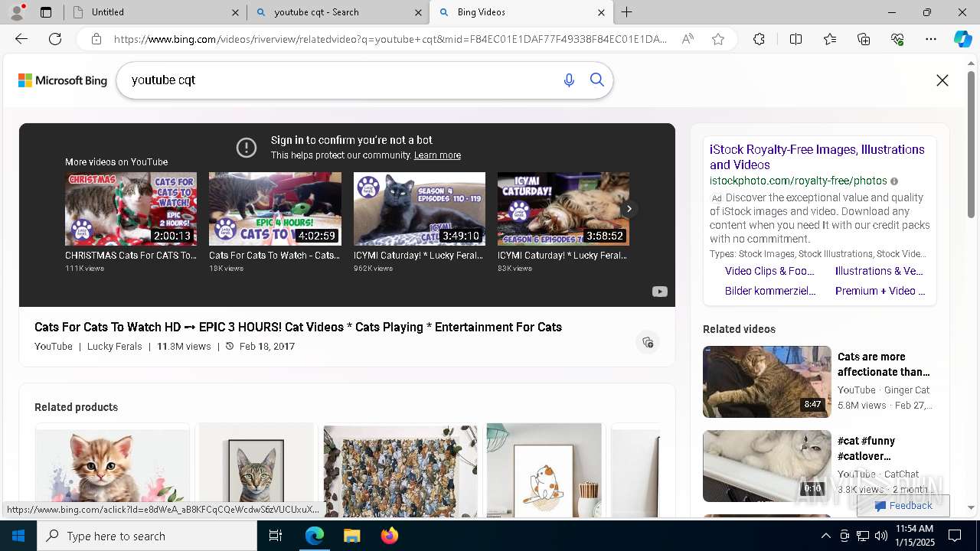Close the Bing Videos tab
Viewport: 980px width, 551px height.
click(x=601, y=12)
